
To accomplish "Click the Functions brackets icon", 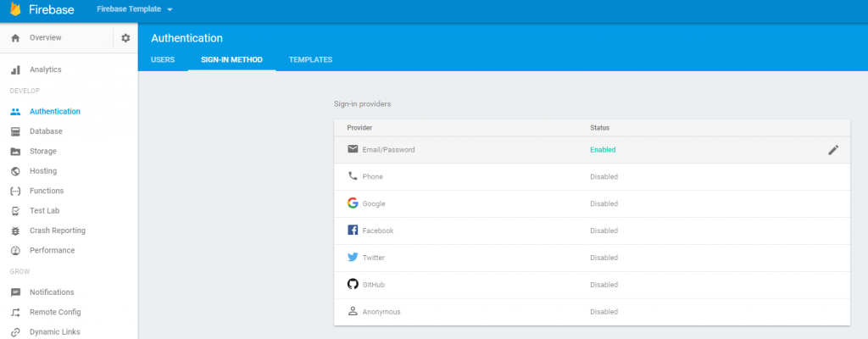I will [x=15, y=191].
